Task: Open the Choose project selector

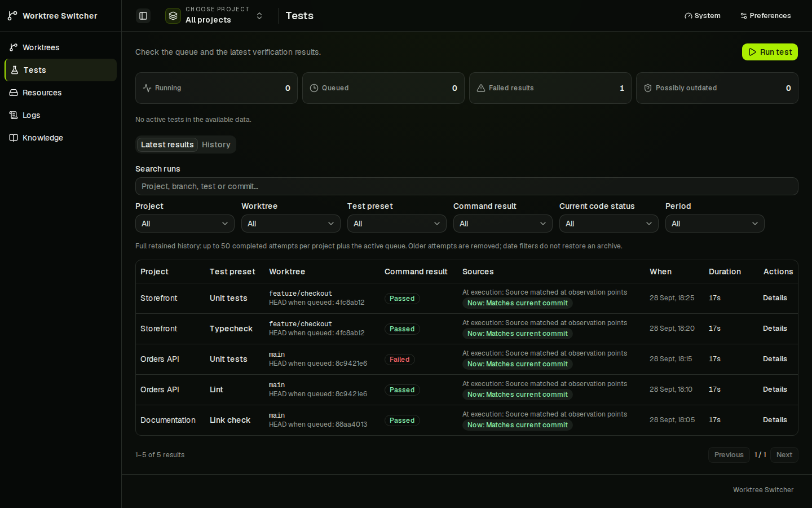Action: pyautogui.click(x=215, y=16)
